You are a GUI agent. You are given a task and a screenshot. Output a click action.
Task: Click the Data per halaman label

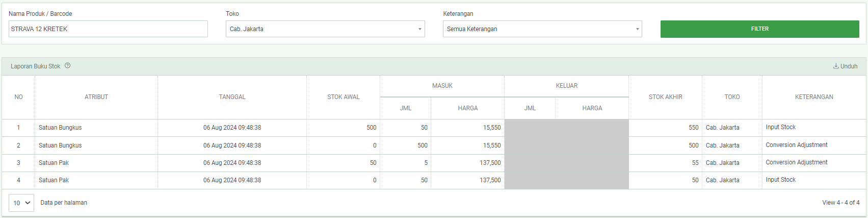pos(64,203)
